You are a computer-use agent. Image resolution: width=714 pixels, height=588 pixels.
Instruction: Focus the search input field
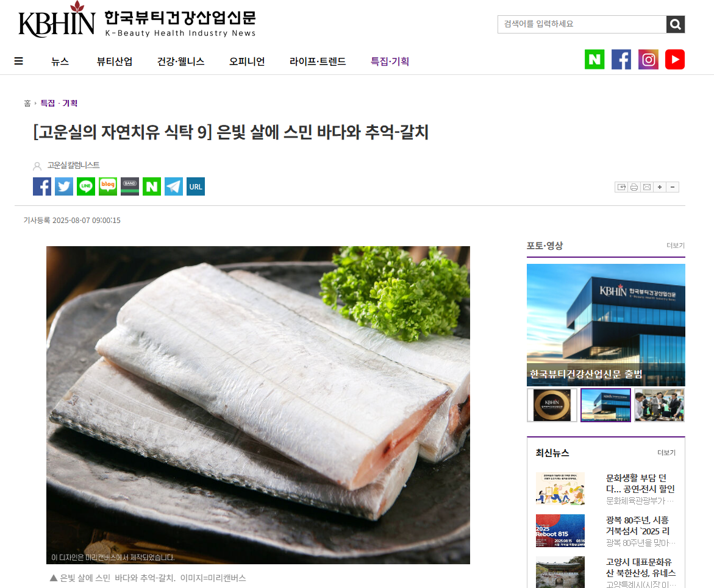(582, 24)
